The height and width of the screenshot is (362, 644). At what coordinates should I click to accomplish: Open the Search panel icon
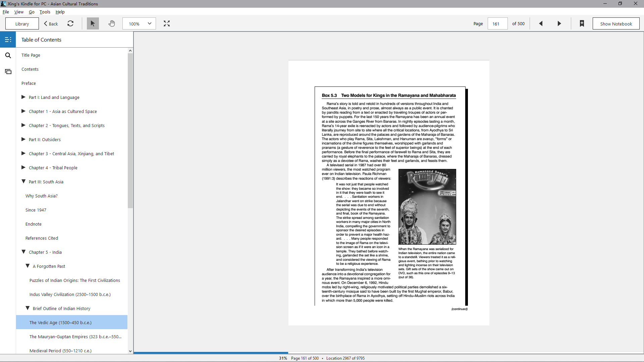coord(8,55)
